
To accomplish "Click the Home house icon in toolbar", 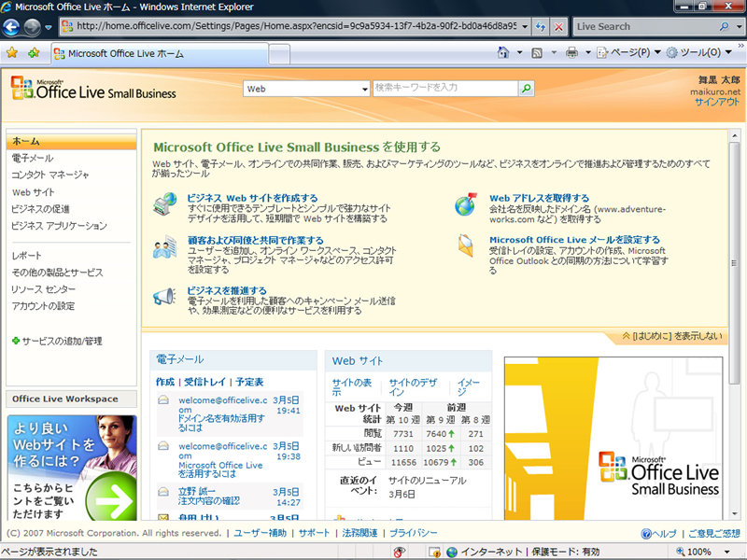I will 503,52.
